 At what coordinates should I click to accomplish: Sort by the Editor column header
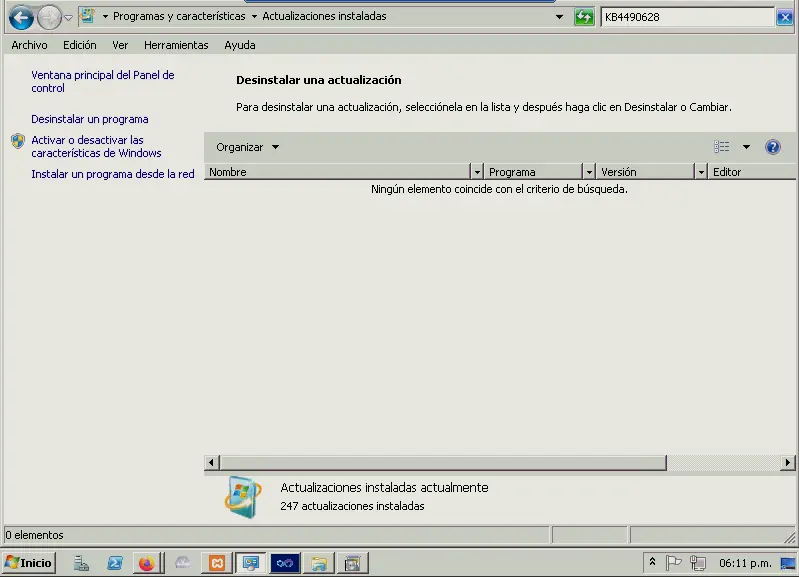click(752, 172)
